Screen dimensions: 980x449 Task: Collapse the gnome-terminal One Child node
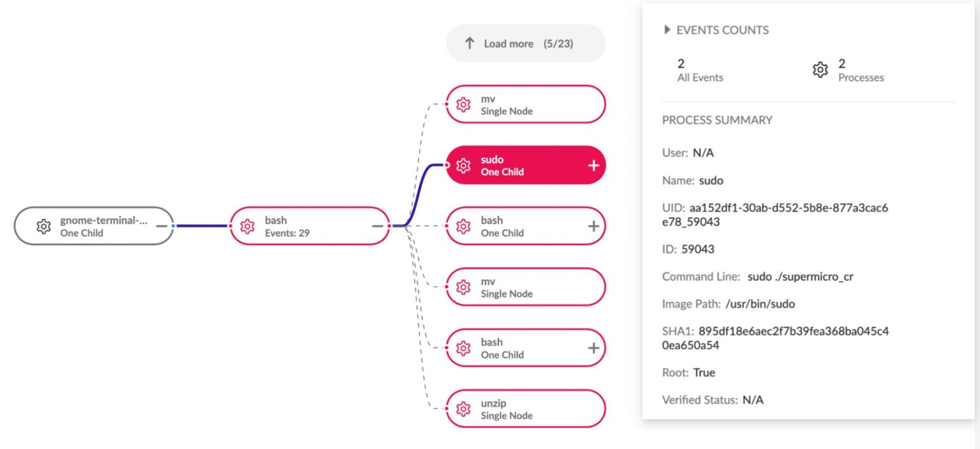tap(162, 225)
